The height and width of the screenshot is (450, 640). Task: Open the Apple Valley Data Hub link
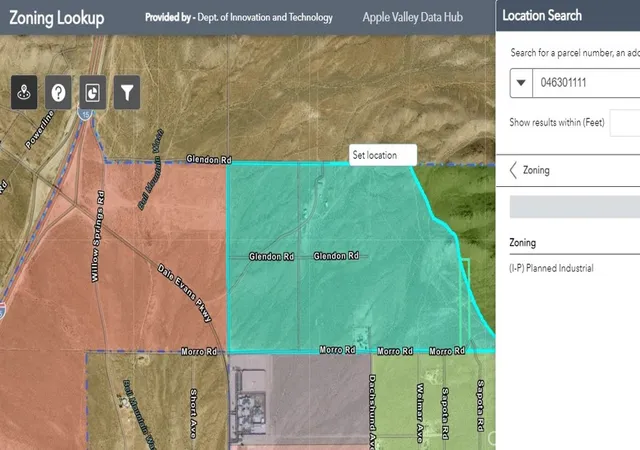413,17
